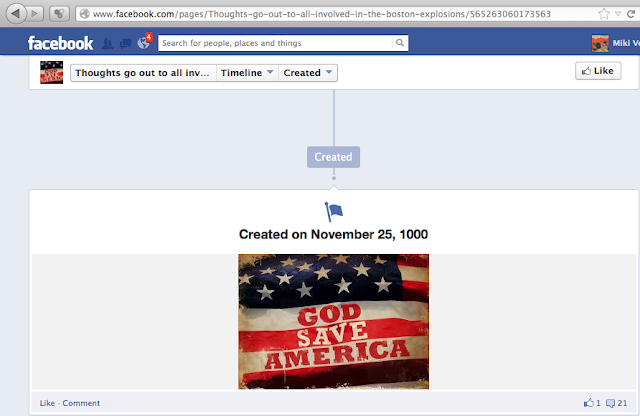Open the bookmark dropdown arrow in address bar
The image size is (640, 416).
click(618, 14)
